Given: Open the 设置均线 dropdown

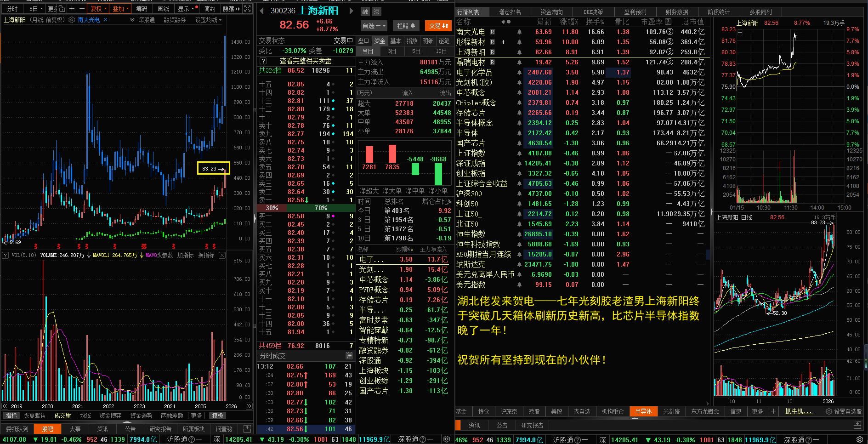Looking at the screenshot, I should pos(208,20).
